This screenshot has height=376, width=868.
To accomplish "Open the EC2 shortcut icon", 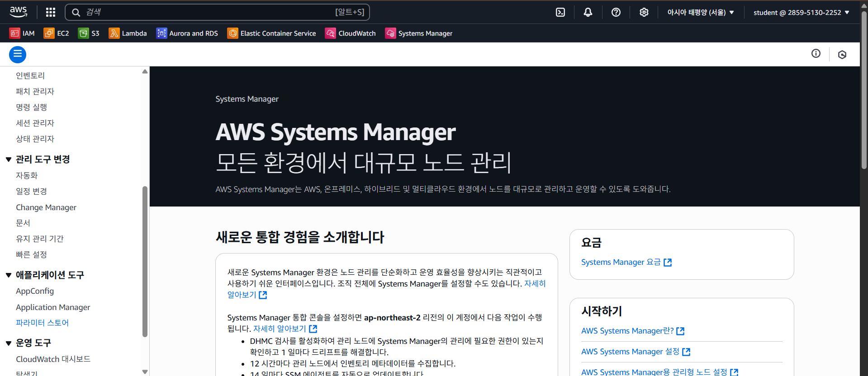I will [49, 33].
